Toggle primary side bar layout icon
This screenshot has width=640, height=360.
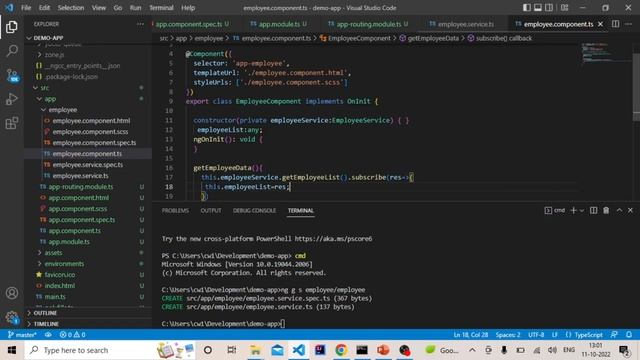point(527,7)
